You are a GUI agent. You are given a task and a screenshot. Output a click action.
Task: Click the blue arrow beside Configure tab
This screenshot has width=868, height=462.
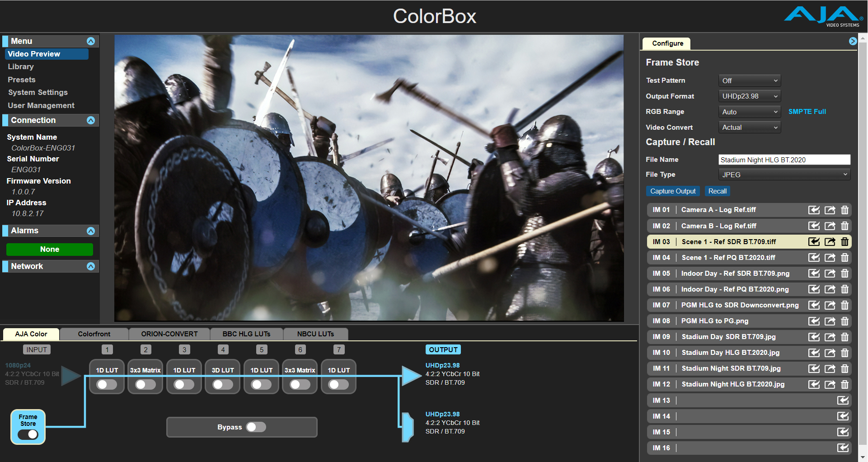(853, 42)
